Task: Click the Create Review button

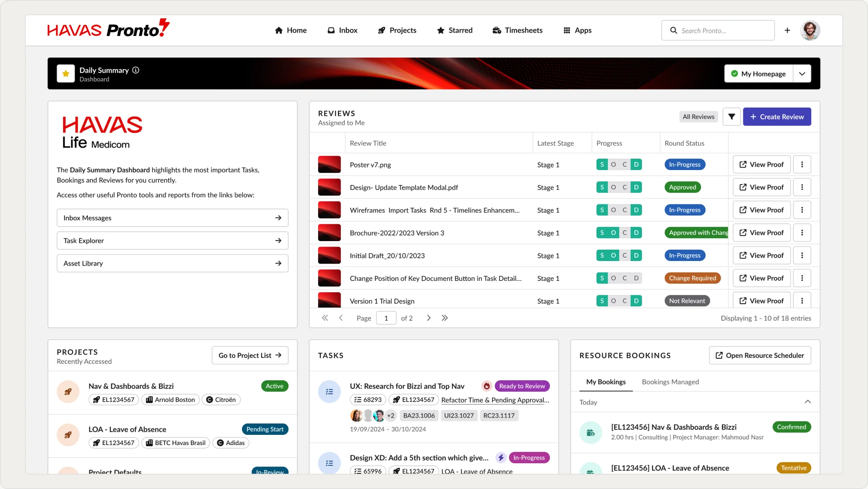Action: [777, 117]
